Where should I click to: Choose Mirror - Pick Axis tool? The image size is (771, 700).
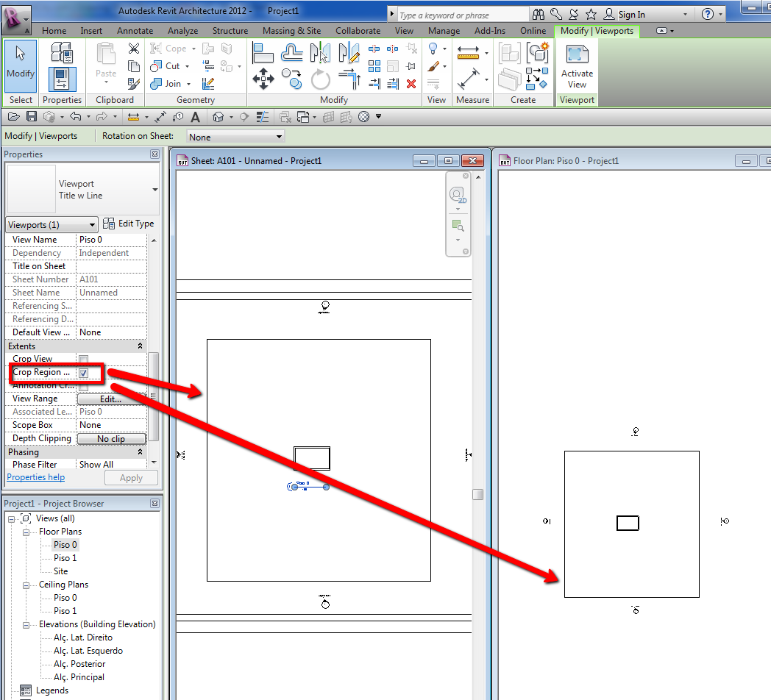(x=320, y=52)
